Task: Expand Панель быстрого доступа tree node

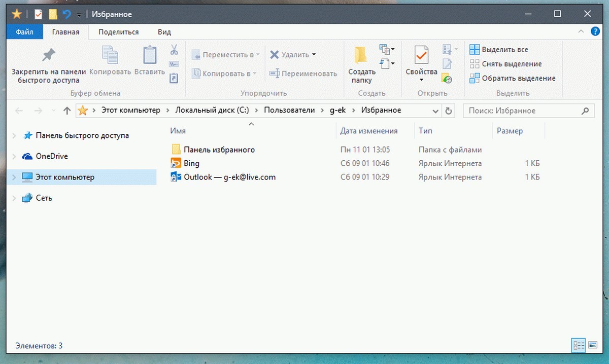Action: point(15,136)
